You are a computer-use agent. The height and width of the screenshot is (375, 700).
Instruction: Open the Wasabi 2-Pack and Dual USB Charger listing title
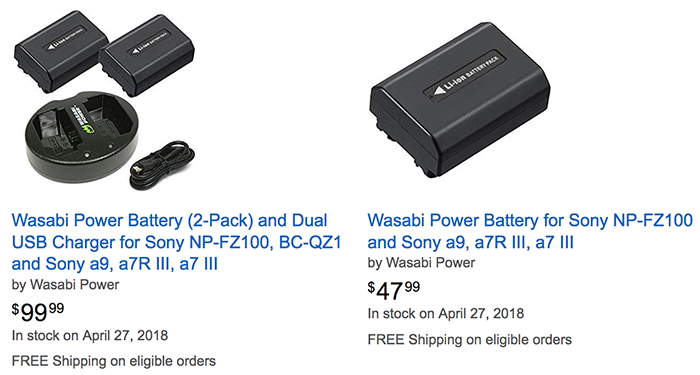coord(176,242)
